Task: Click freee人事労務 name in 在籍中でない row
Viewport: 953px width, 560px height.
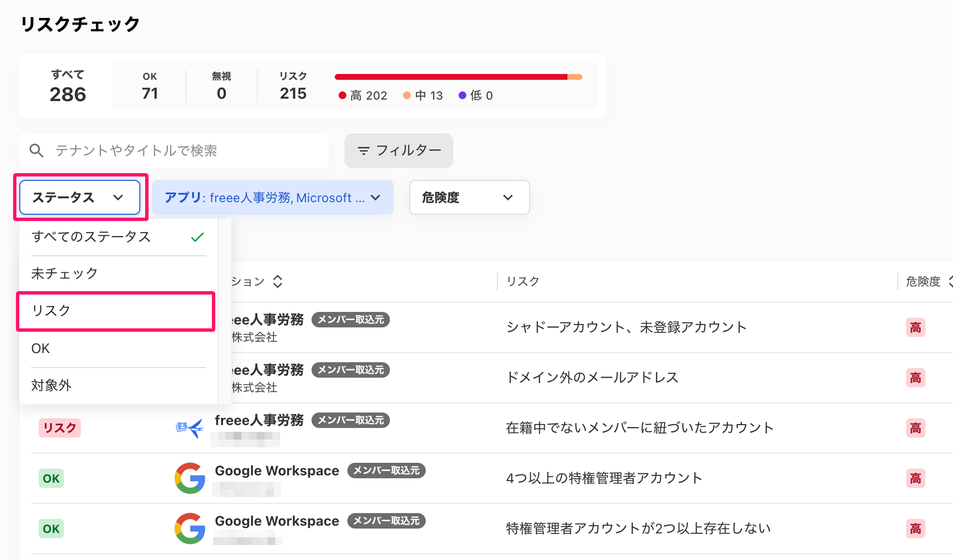Action: [x=259, y=420]
